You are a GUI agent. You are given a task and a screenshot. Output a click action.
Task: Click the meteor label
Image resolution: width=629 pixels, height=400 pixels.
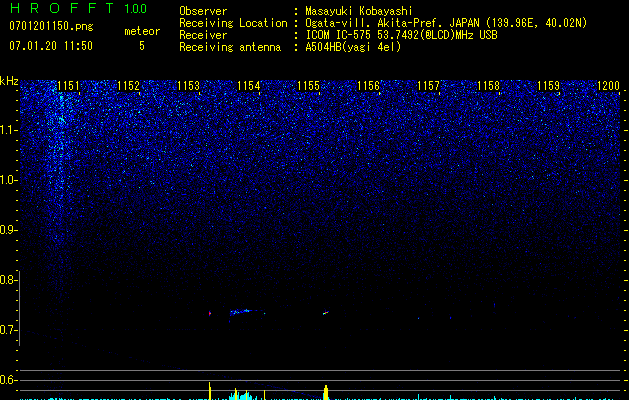142,31
